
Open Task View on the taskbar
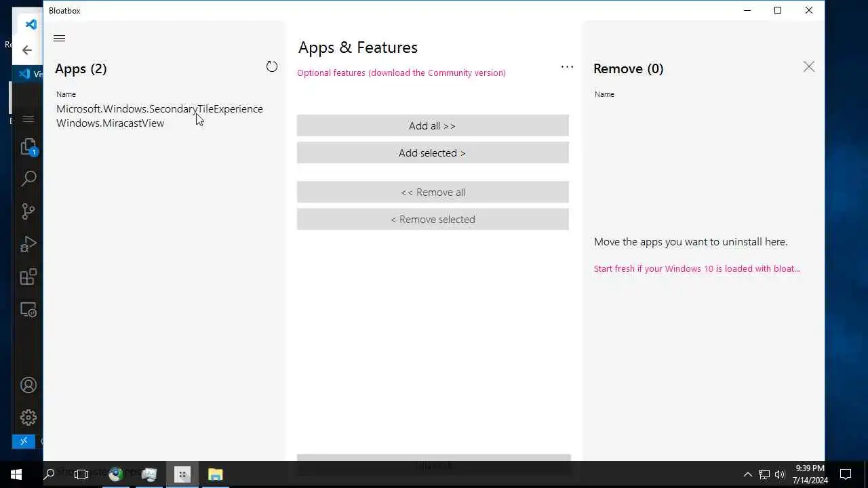[81, 474]
